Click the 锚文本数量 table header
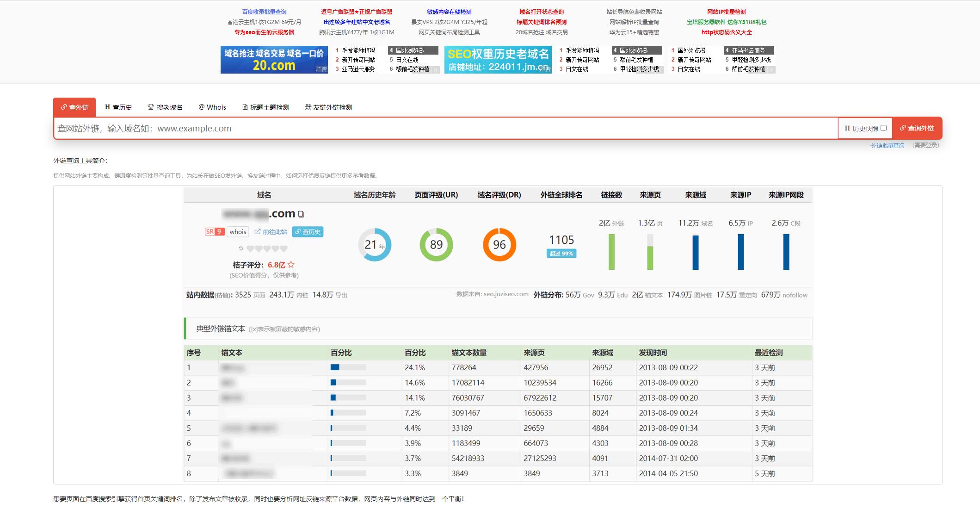 point(469,353)
